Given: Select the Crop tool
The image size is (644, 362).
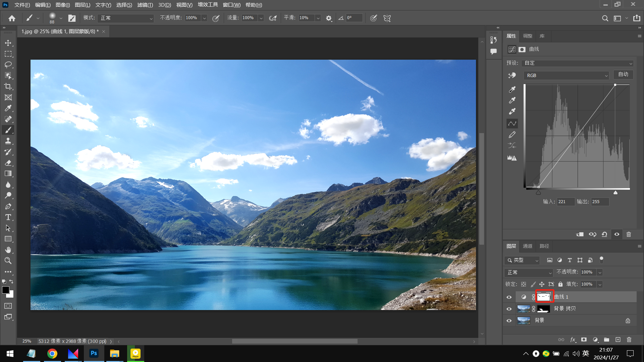Looking at the screenshot, I should click(8, 86).
